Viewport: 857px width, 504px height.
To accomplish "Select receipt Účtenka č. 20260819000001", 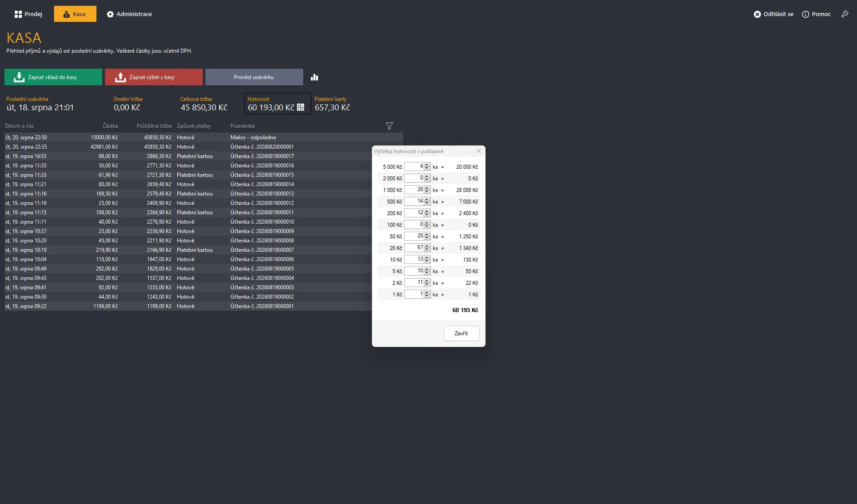I will point(188,306).
